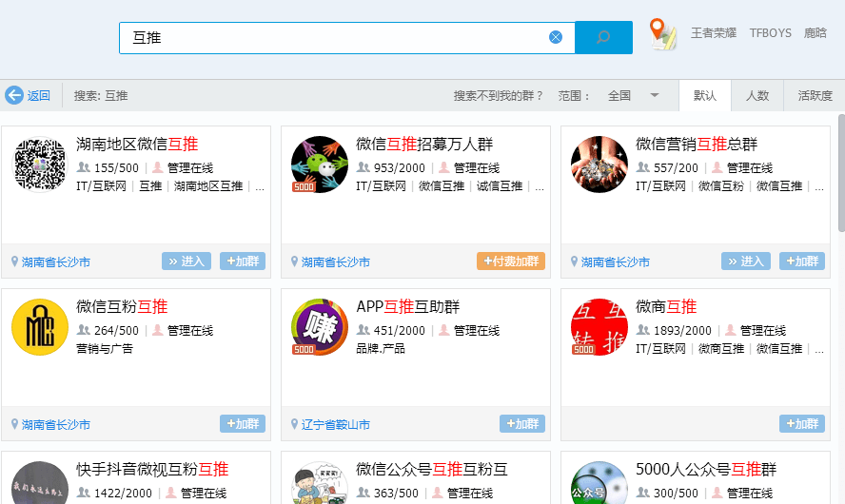The height and width of the screenshot is (504, 845).
Task: Click the 鹿晗 hot keyword
Action: (x=815, y=33)
